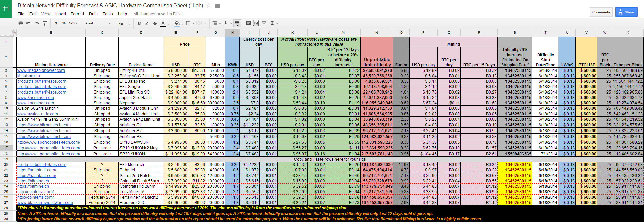Click the blue Share button
Screen dimensions: 644x222
point(626,12)
